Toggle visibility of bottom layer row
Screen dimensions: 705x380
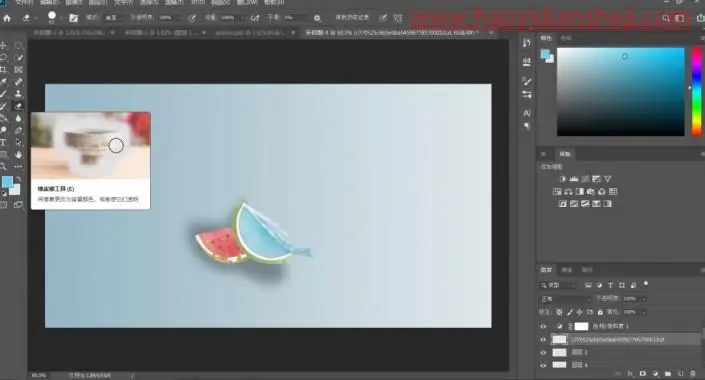[543, 365]
